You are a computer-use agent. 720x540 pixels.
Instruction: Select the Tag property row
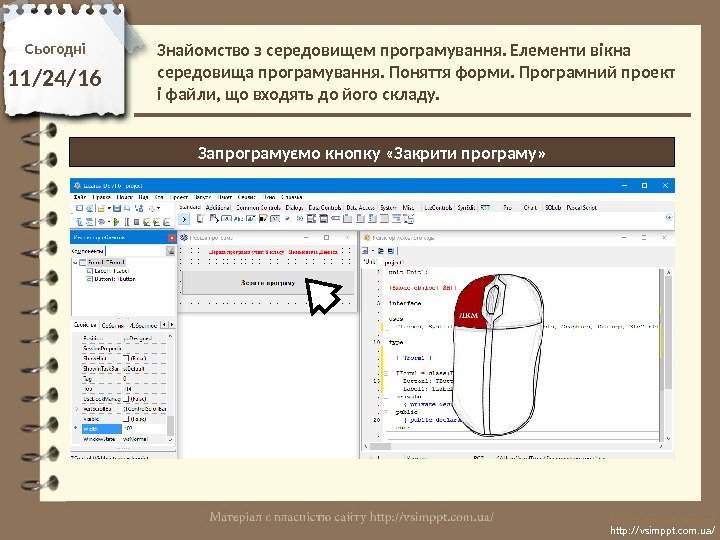(x=123, y=379)
